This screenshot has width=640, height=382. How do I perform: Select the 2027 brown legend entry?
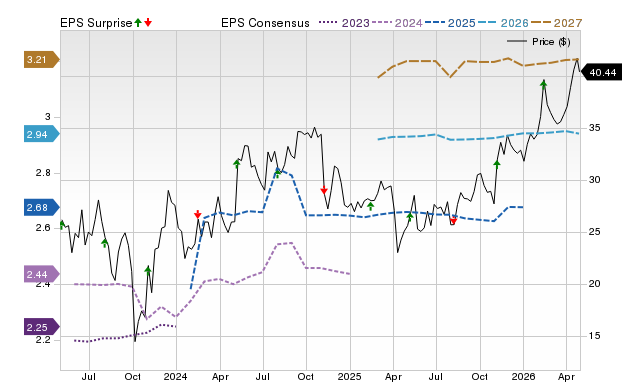pyautogui.click(x=556, y=23)
